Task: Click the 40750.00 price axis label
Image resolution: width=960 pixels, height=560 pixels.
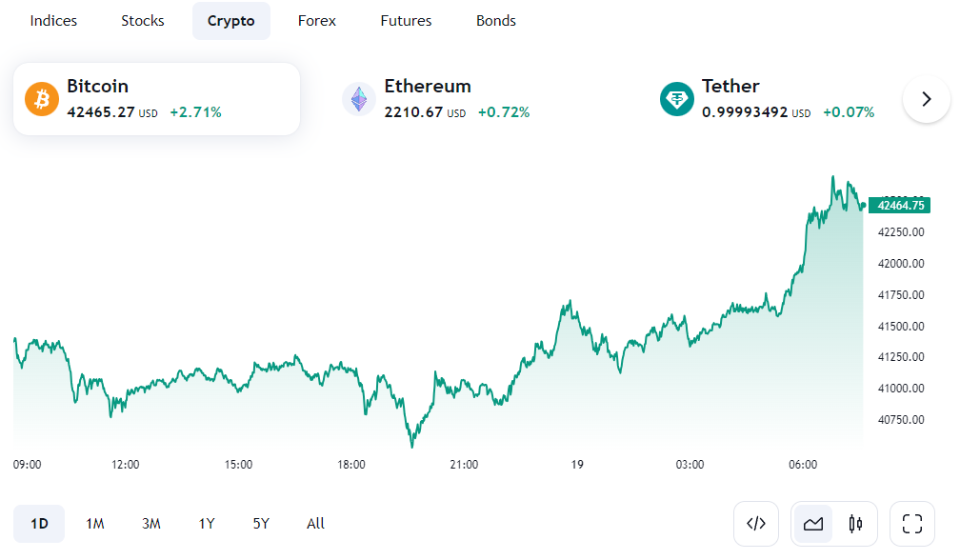Action: pos(901,420)
